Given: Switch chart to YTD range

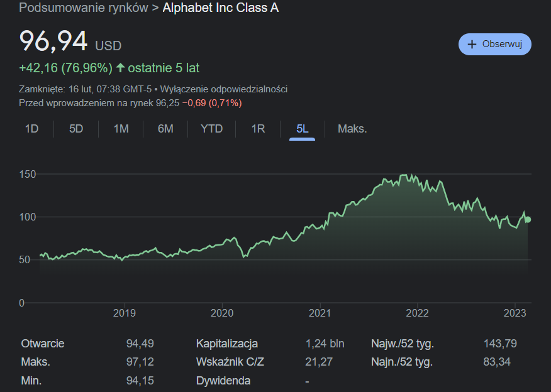Looking at the screenshot, I should coord(211,129).
